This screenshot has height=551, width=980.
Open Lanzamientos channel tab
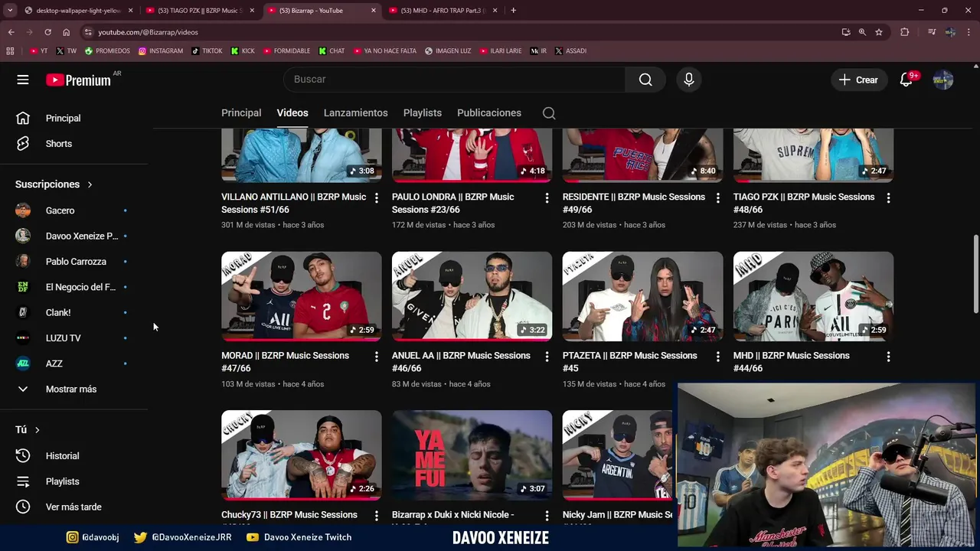click(355, 113)
